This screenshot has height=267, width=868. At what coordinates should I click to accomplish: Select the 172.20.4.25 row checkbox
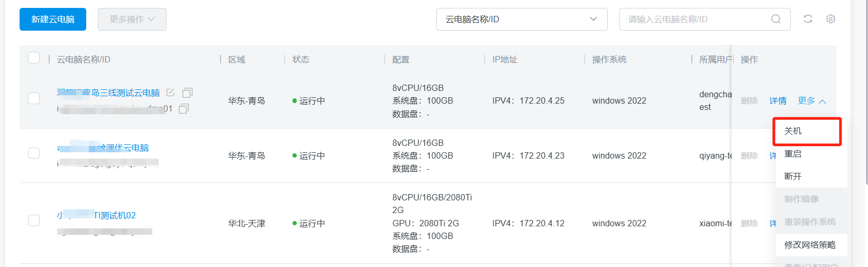34,98
